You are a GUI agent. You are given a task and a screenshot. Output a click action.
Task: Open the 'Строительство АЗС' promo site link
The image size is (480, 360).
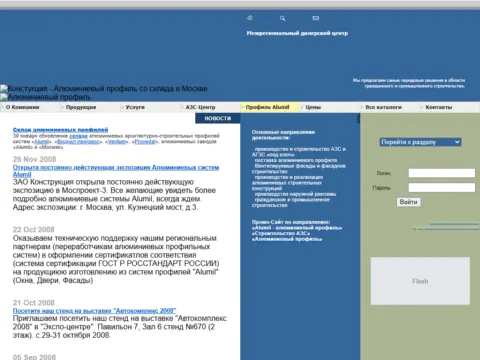(x=280, y=234)
